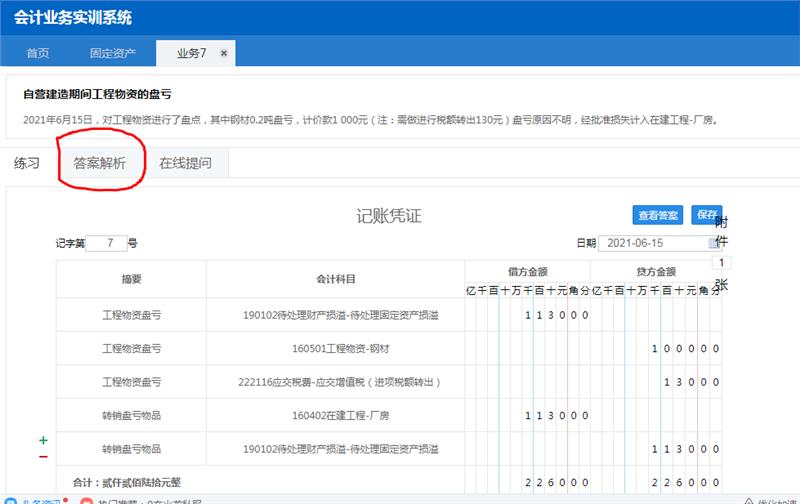The width and height of the screenshot is (800, 504).
Task: Select the 160501工程物资-钢材 account cell
Action: coord(335,349)
